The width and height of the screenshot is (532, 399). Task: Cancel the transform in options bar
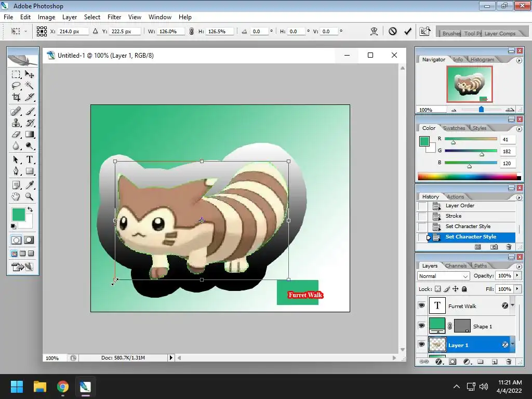click(393, 31)
